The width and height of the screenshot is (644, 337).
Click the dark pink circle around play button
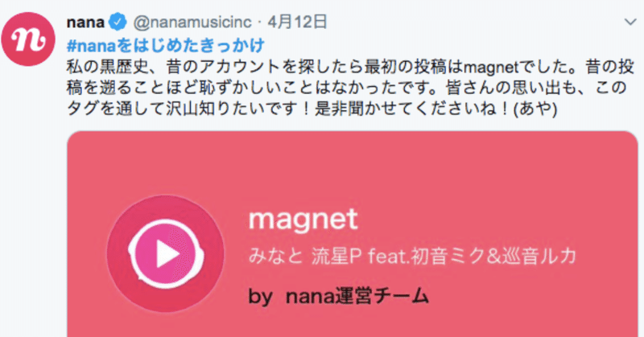pos(166,254)
